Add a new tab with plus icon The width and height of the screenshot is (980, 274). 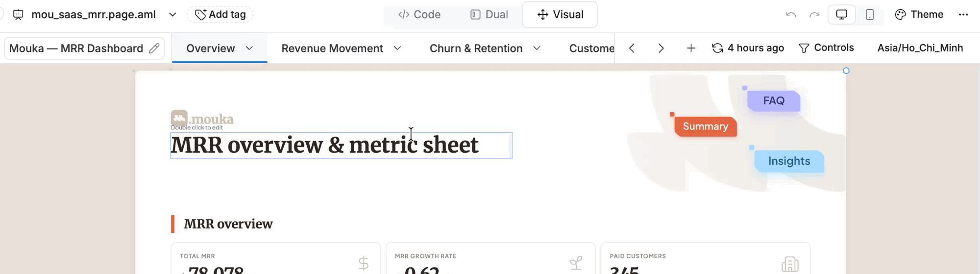coord(691,48)
